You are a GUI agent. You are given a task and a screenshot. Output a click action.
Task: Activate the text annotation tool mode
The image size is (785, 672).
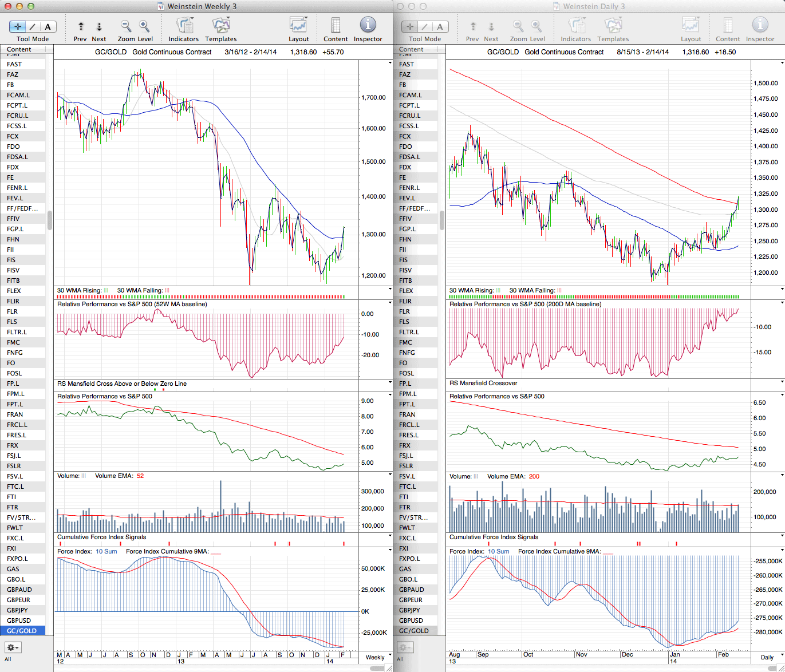pyautogui.click(x=48, y=26)
